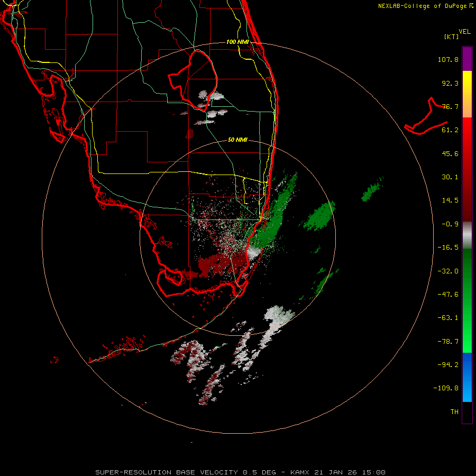The width and height of the screenshot is (476, 476).
Task: Click the TH legend label
Action: [454, 412]
